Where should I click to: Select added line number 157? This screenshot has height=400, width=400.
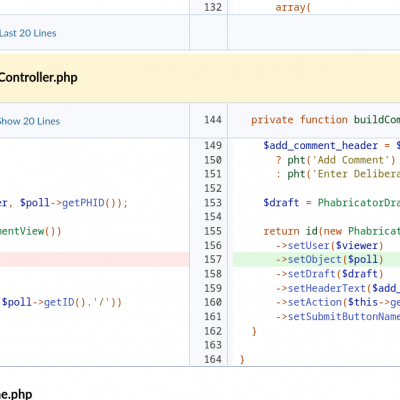[x=213, y=259]
